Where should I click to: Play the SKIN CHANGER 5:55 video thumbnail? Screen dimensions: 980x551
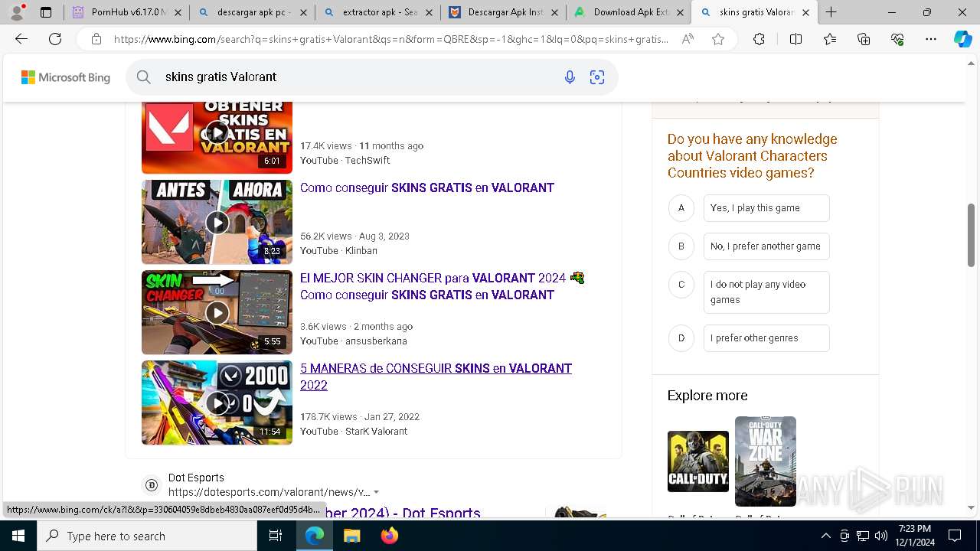click(217, 312)
